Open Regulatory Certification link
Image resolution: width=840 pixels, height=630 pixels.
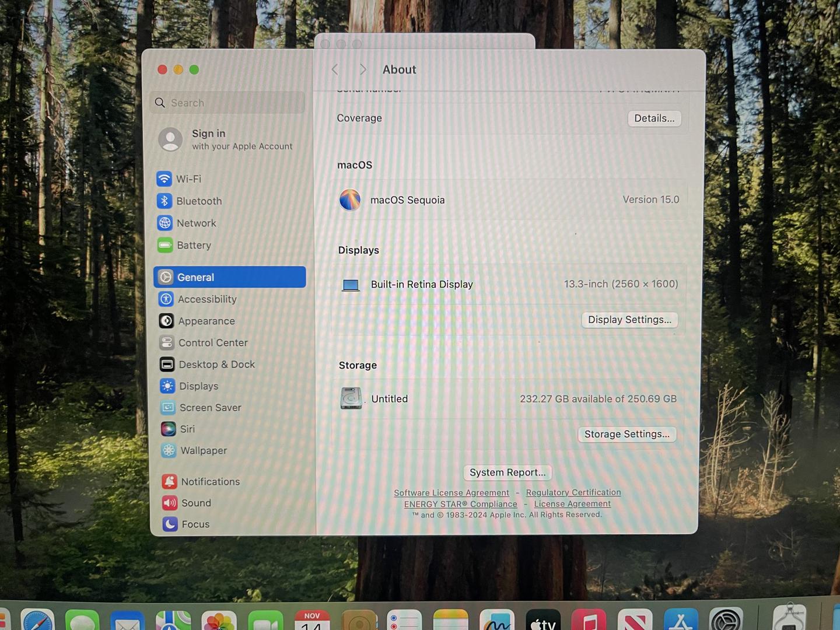coord(573,492)
